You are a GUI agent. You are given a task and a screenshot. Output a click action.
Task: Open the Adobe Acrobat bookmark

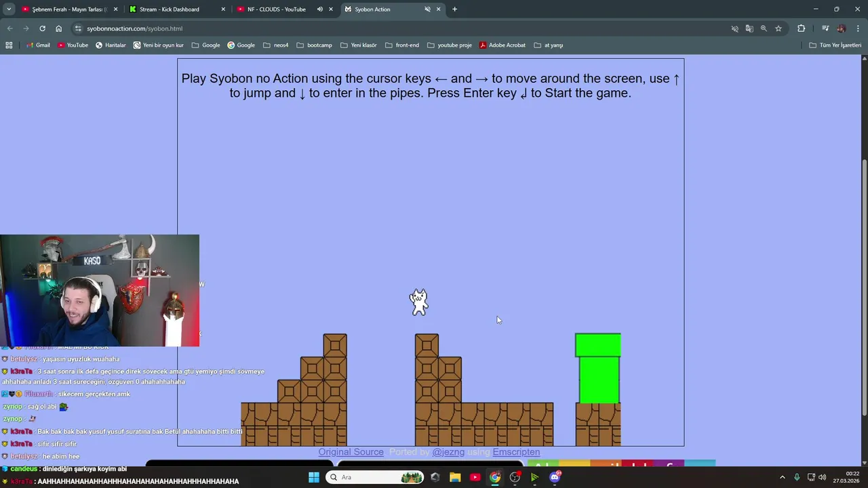coord(502,45)
